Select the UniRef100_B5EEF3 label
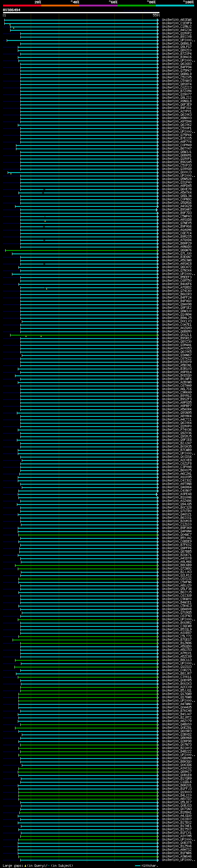This screenshot has height=868, width=197. pos(176,277)
